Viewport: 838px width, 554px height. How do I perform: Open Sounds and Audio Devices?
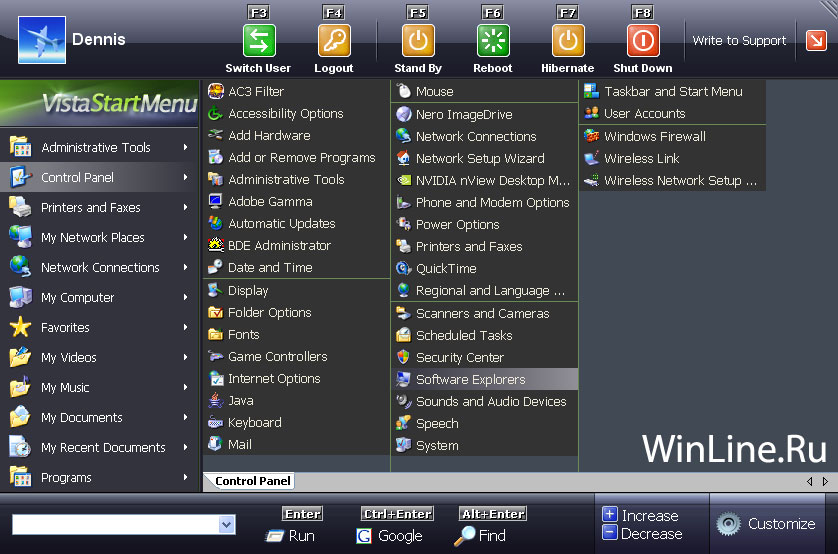(x=485, y=401)
